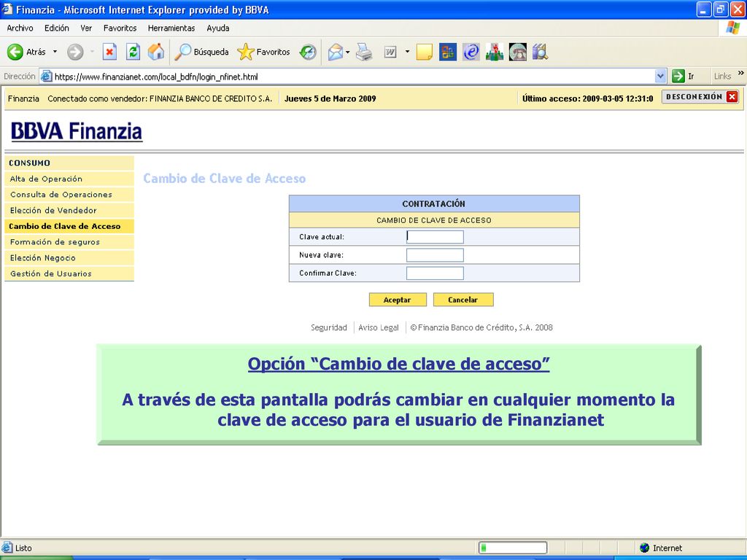Image resolution: width=747 pixels, height=560 pixels.
Task: Select Cambio de Clave de Acceso sidebar item
Action: 69,226
